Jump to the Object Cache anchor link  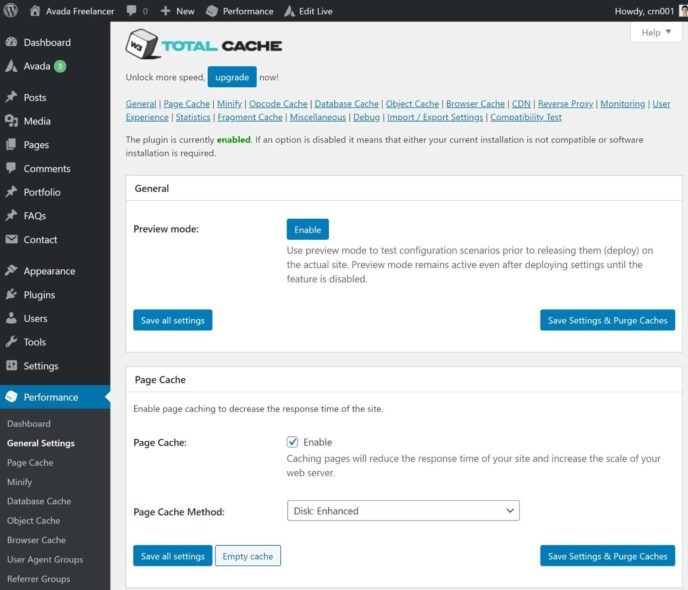click(x=412, y=104)
